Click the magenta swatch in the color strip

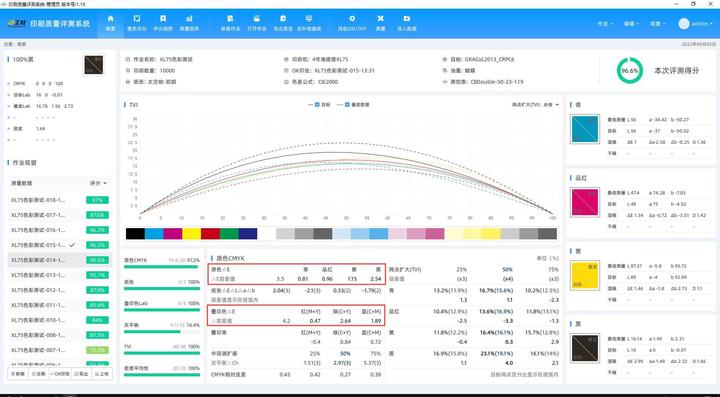[x=173, y=234]
